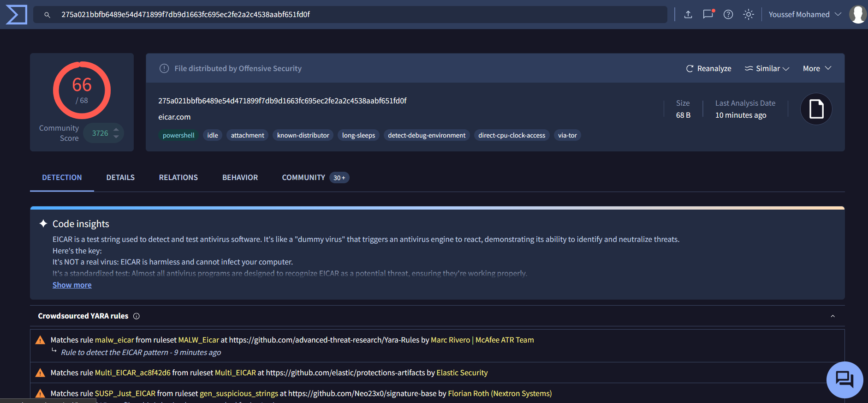This screenshot has width=868, height=403.
Task: Click the direct-cpu-clock-access tag
Action: click(x=512, y=135)
